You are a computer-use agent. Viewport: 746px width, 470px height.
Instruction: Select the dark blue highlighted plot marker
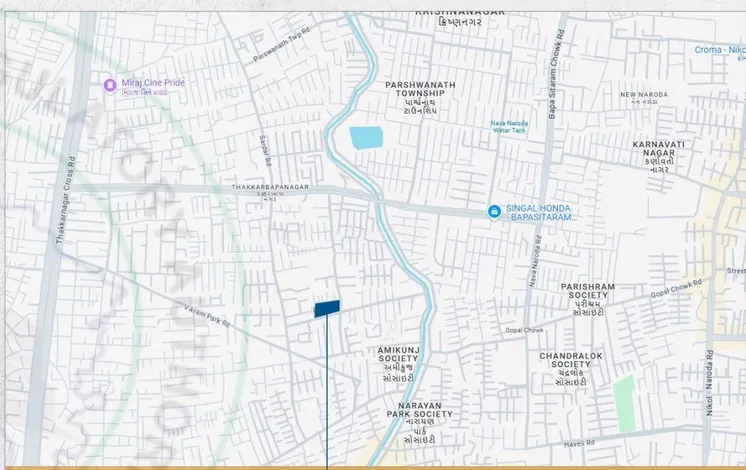pos(327,308)
